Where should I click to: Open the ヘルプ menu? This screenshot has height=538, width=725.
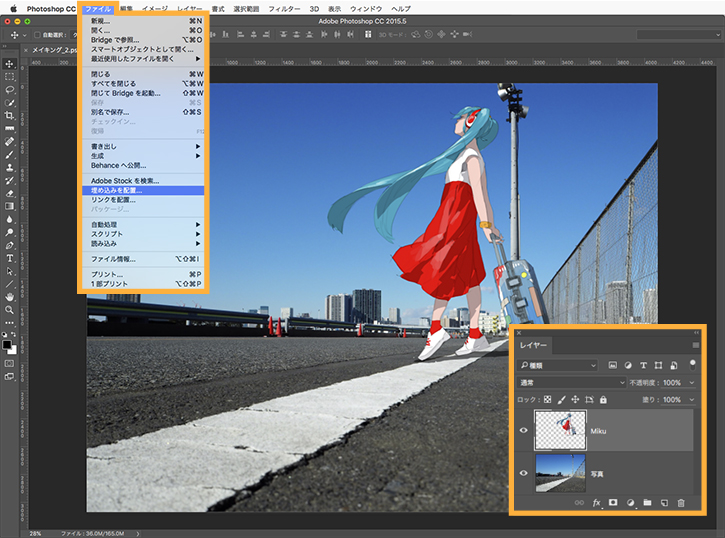[x=401, y=9]
